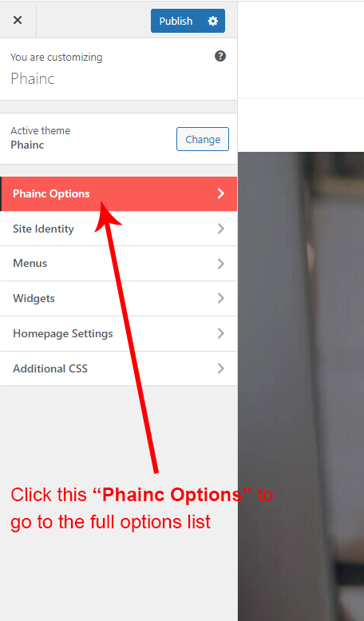Open the Phainc Options section

click(119, 193)
